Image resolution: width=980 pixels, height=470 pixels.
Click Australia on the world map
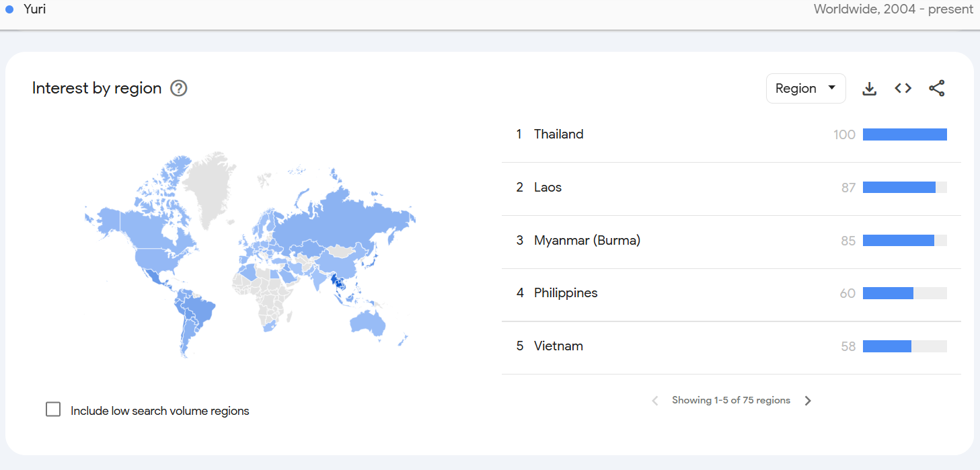[367, 322]
